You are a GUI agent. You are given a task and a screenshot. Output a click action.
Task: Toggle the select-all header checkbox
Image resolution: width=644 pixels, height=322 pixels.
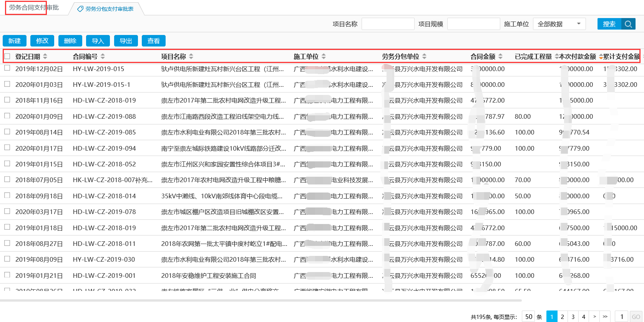click(7, 56)
